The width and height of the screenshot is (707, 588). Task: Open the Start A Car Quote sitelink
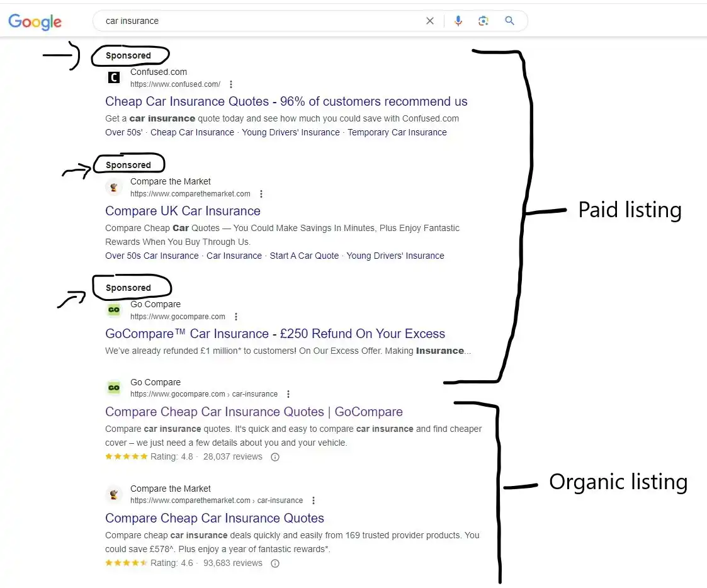(x=304, y=256)
